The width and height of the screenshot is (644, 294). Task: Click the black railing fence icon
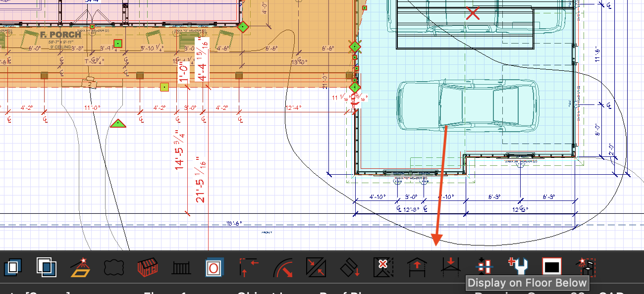(181, 268)
